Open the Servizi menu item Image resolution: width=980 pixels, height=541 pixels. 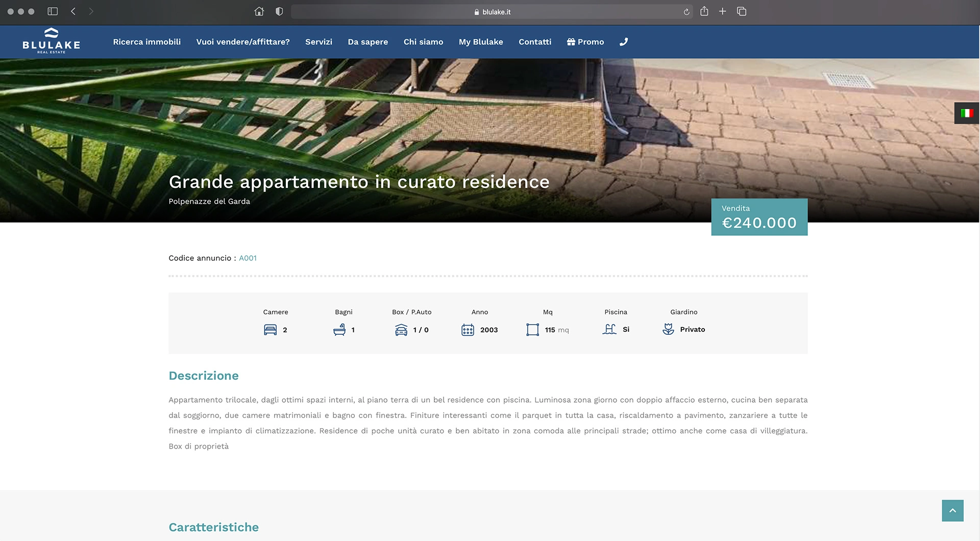(x=318, y=42)
